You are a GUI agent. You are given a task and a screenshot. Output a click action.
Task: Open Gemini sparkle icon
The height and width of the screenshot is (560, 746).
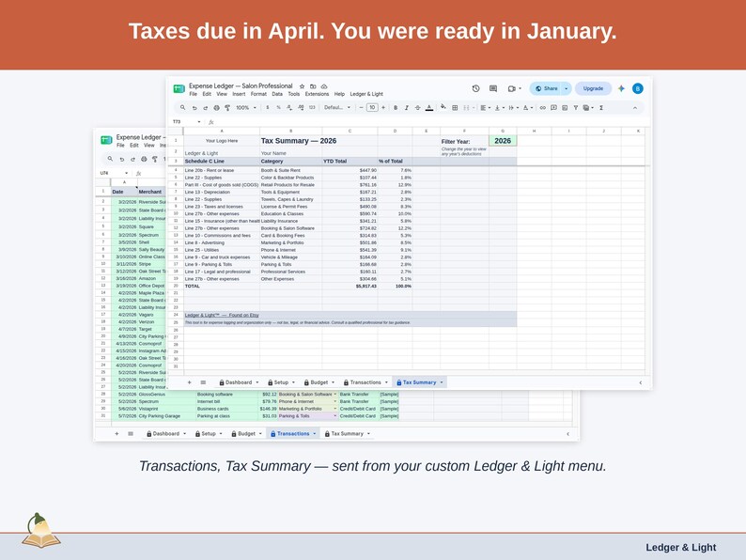621,88
